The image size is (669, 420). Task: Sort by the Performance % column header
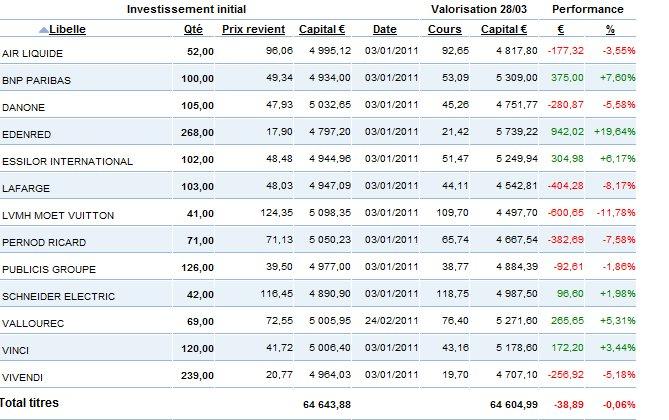(x=624, y=29)
